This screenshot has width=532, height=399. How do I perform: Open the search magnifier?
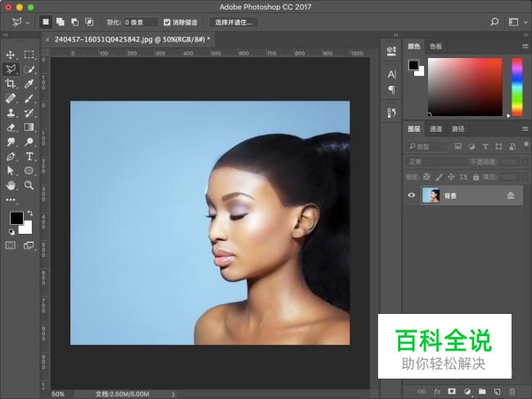click(494, 22)
